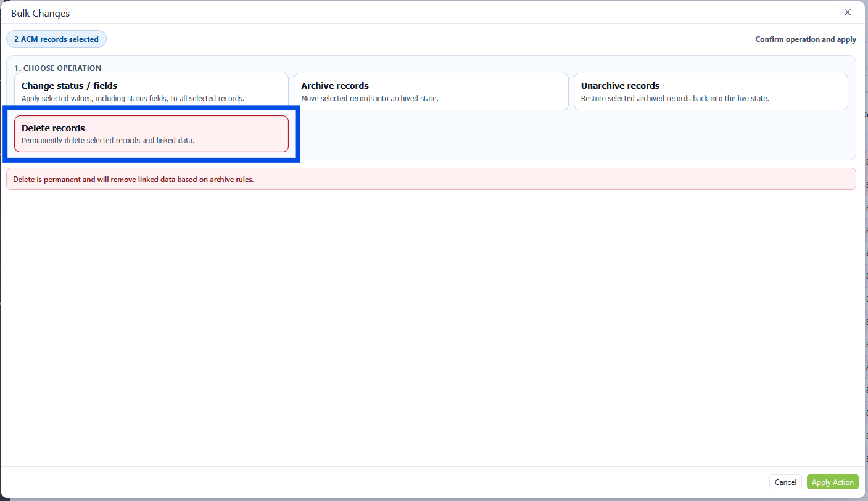
Task: Click the 'Unarchive records' card title
Action: [620, 86]
